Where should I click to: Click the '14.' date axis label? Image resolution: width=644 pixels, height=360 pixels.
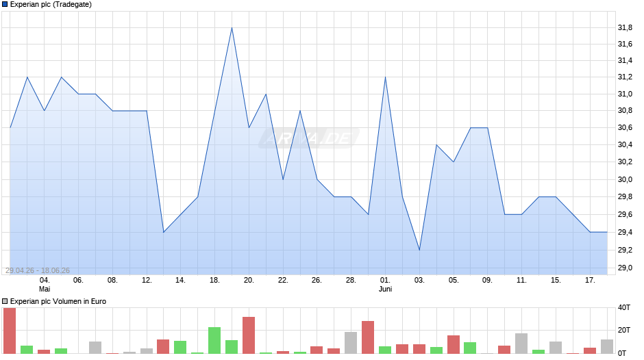(x=180, y=280)
